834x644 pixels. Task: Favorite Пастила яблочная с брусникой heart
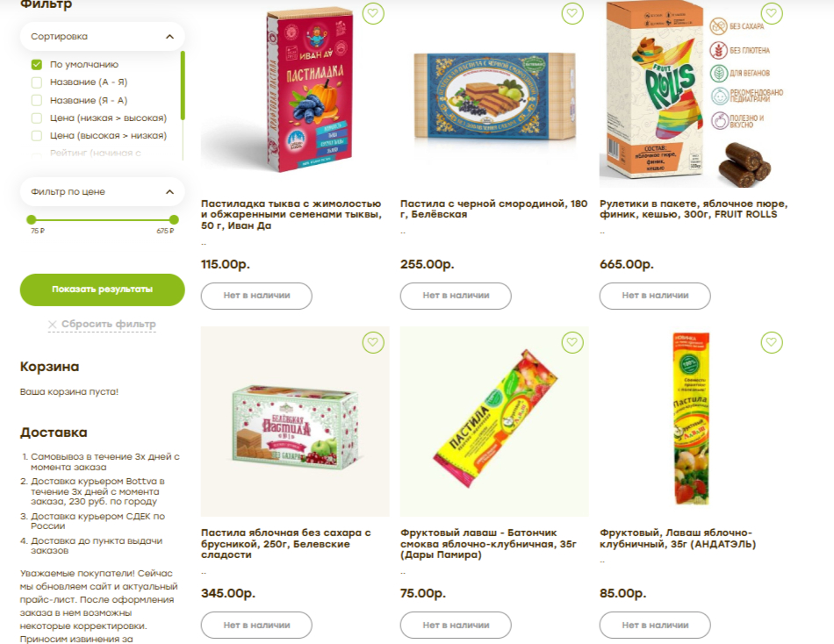373,342
